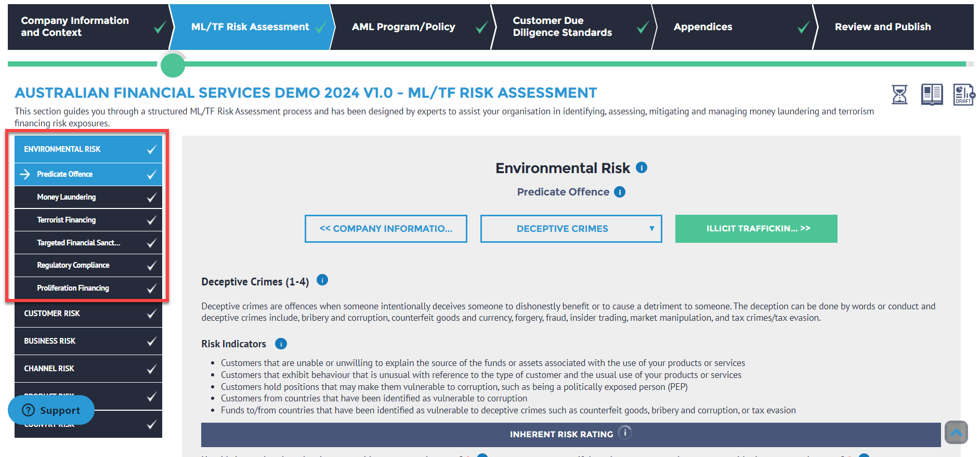
Task: Click the Inherent Risk Rating header bar
Action: (x=571, y=434)
